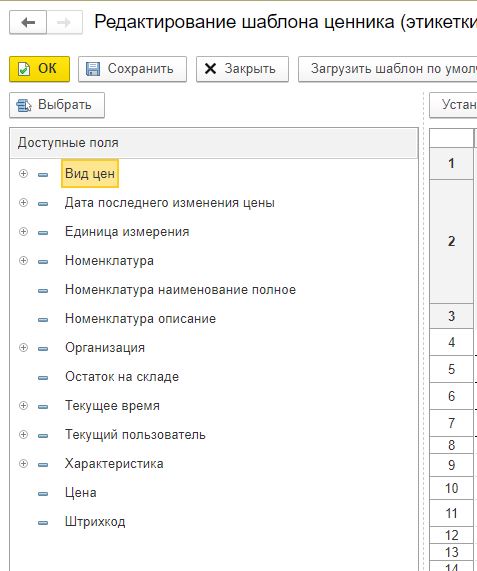Select the Вид цен field
Image resolution: width=477 pixels, height=571 pixels.
[x=90, y=173]
